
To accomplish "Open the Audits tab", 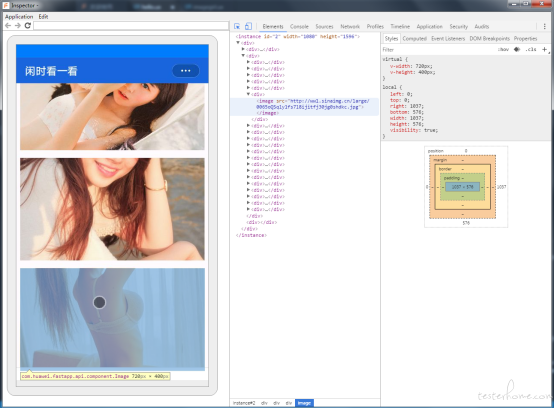I will (x=482, y=26).
